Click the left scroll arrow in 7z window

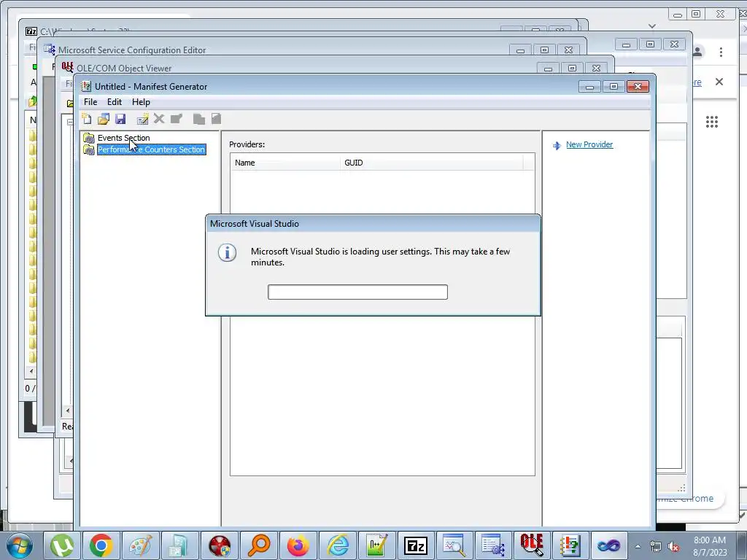click(31, 371)
